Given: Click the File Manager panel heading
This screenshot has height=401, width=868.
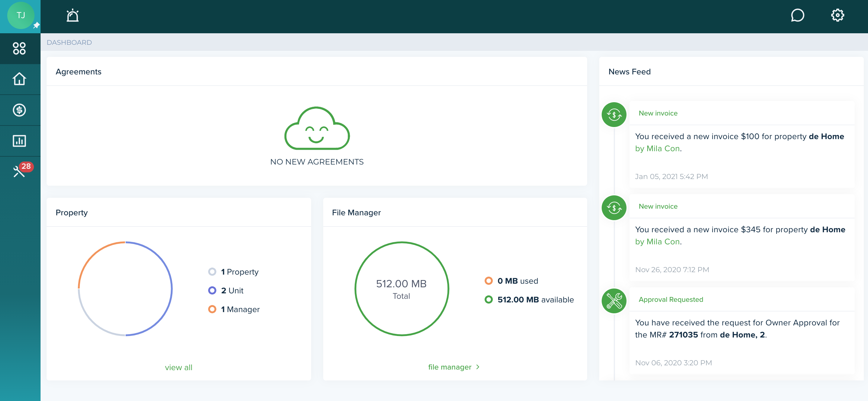Looking at the screenshot, I should click(356, 213).
